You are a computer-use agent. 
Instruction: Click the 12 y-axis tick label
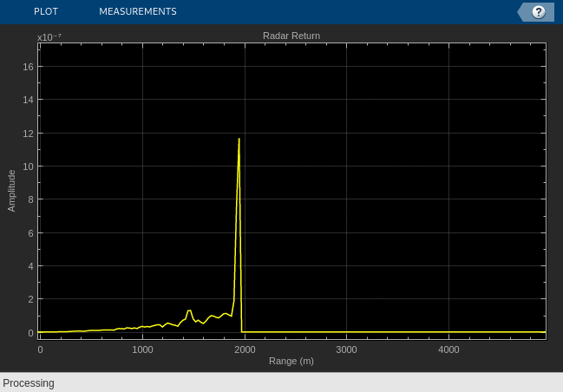(28, 134)
